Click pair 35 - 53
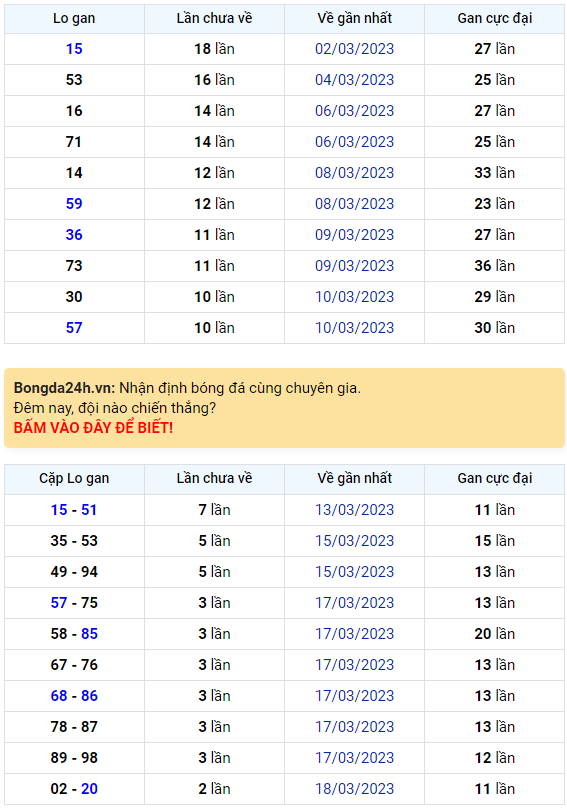This screenshot has width=567, height=808. (x=74, y=541)
